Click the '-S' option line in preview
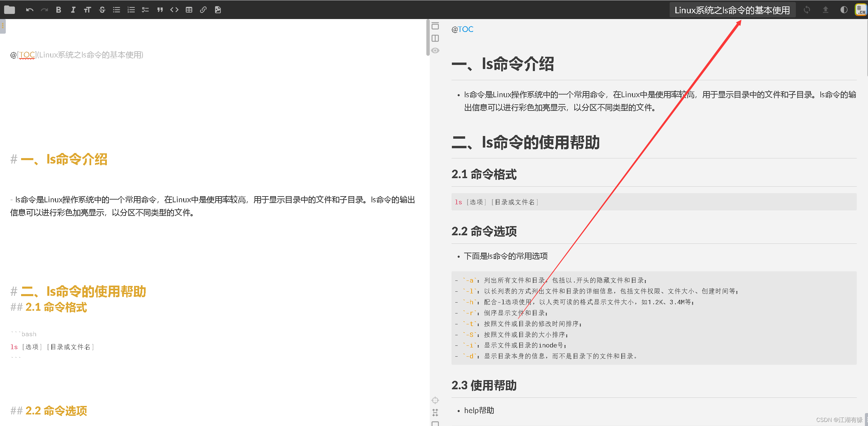Viewport: 868px width, 426px height. [x=511, y=335]
